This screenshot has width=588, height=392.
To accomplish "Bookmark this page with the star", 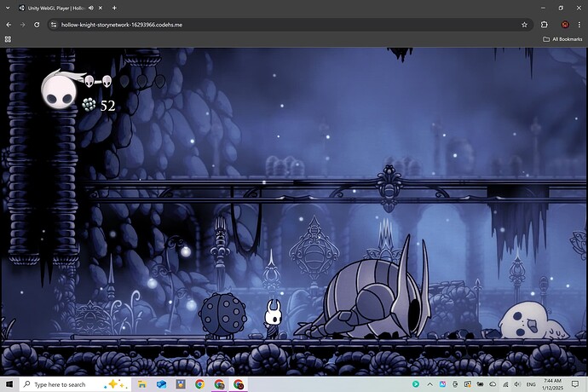I will [x=524, y=25].
